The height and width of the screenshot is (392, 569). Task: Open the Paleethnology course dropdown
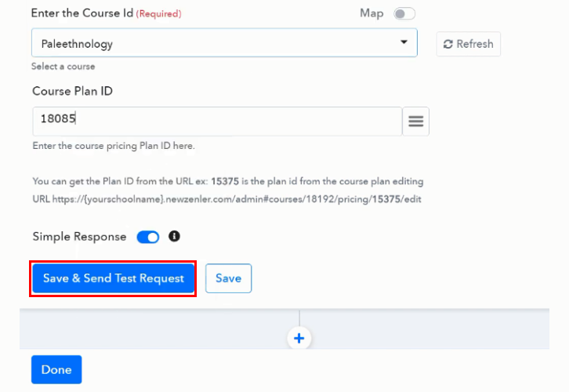(223, 43)
